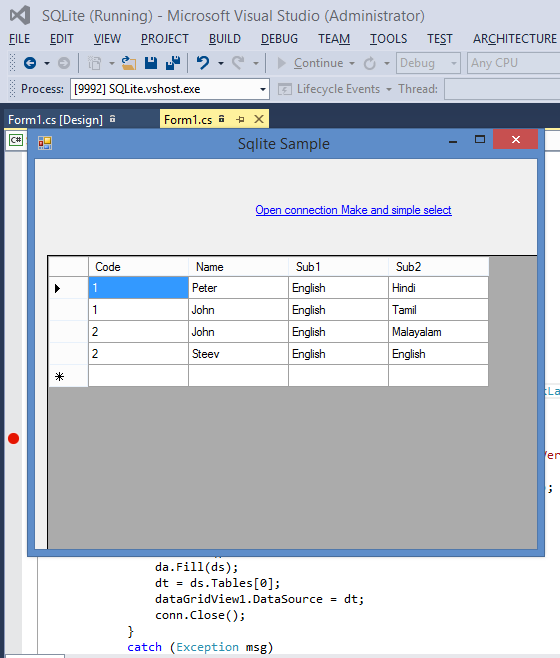Maximize the Sqlite Sample window
560x658 pixels.
(479, 140)
